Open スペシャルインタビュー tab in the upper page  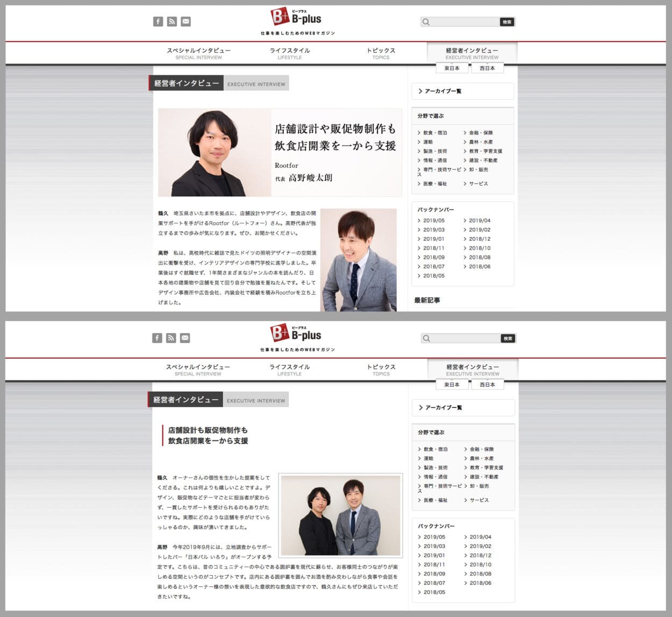(198, 53)
